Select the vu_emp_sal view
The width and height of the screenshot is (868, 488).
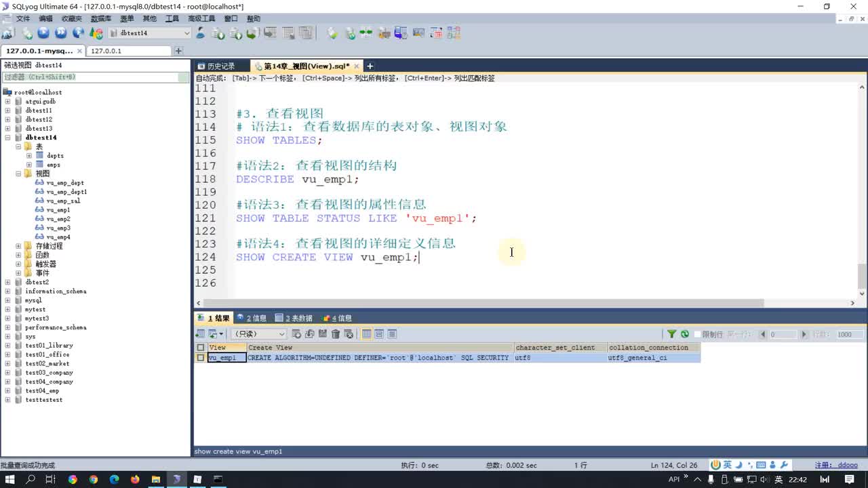tap(64, 201)
